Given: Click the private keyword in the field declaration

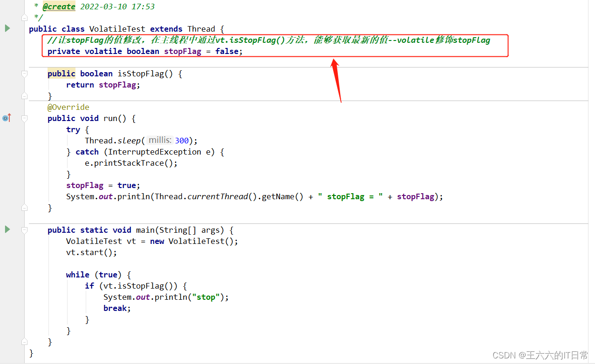Looking at the screenshot, I should click(64, 51).
